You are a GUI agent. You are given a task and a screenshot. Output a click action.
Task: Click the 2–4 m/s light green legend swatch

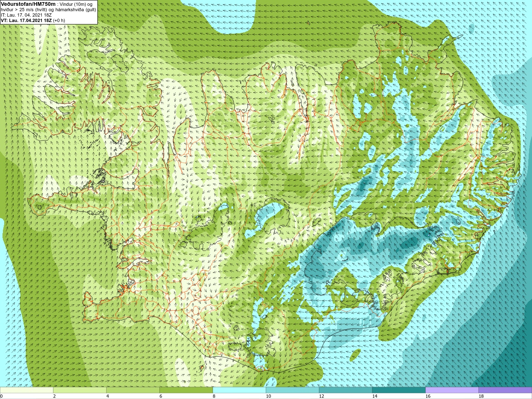pos(80,390)
